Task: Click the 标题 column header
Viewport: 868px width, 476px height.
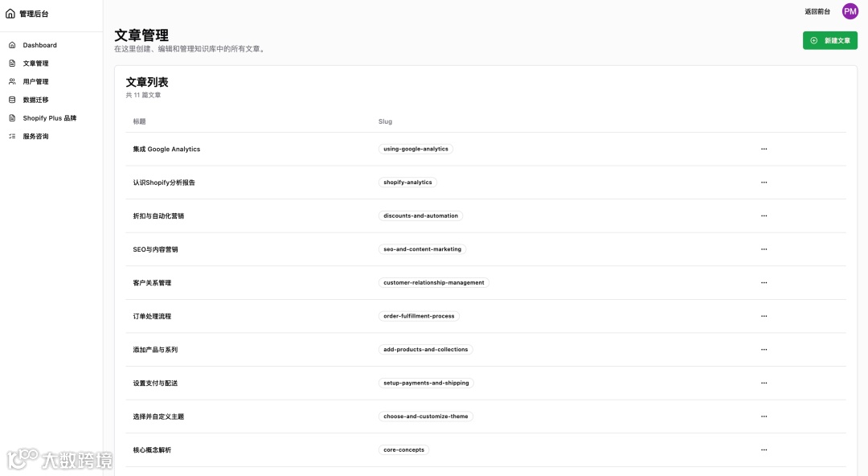Action: (x=139, y=121)
